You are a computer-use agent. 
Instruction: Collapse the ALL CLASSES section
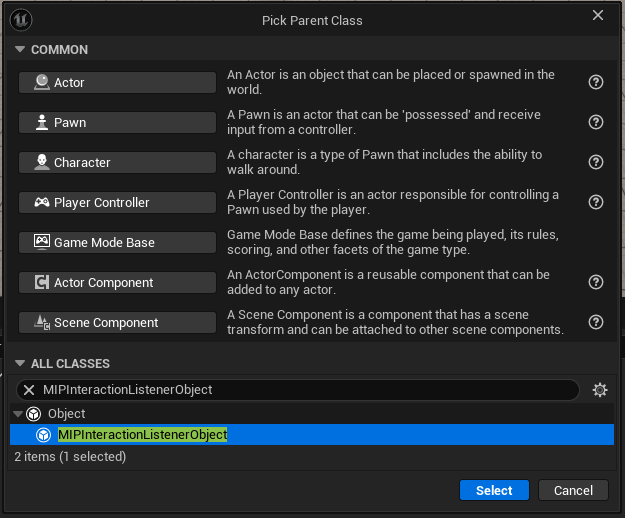pyautogui.click(x=20, y=363)
